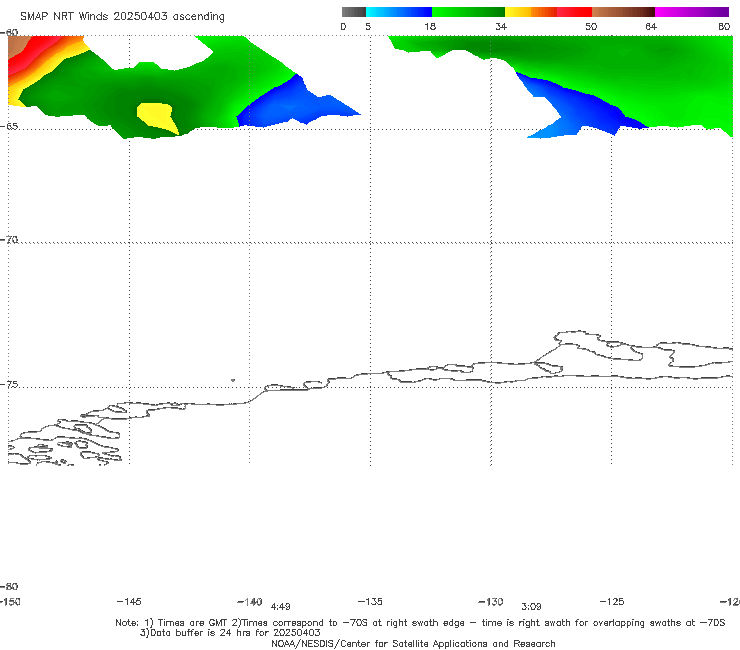Click the longitude label '-125'
The image size is (740, 650).
tap(612, 602)
